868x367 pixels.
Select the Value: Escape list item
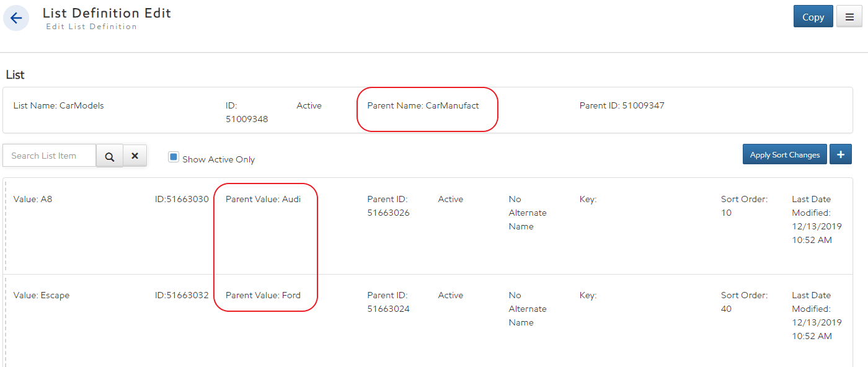[41, 296]
